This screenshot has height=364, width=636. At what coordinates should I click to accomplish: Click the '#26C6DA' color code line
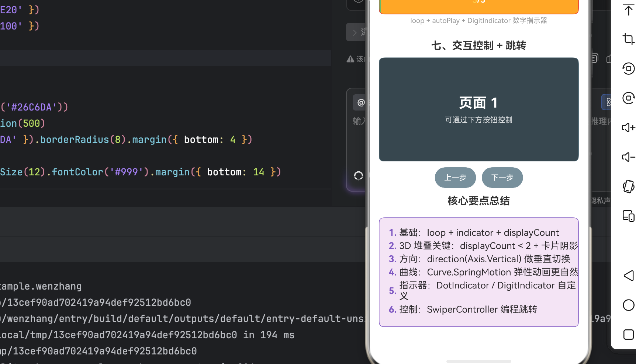(x=34, y=107)
